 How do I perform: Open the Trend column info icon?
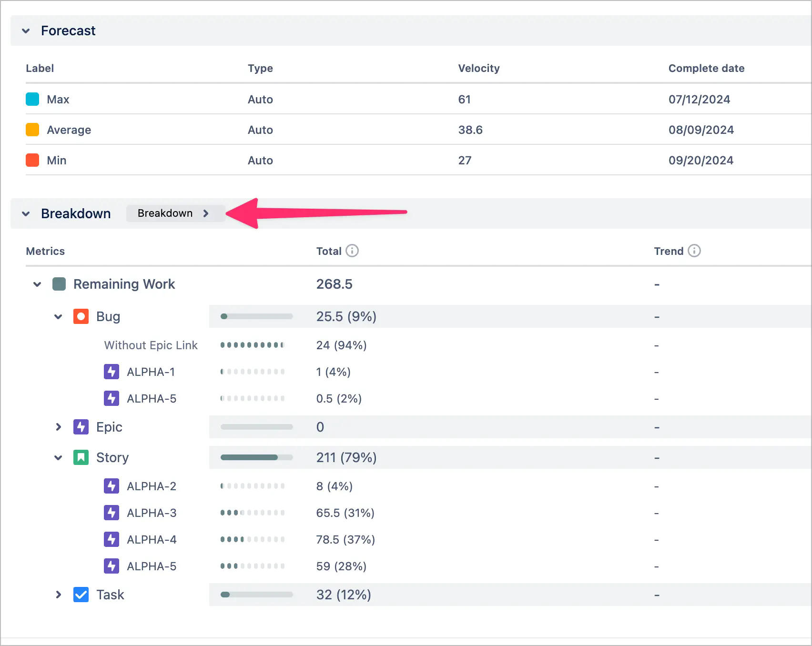pos(695,251)
